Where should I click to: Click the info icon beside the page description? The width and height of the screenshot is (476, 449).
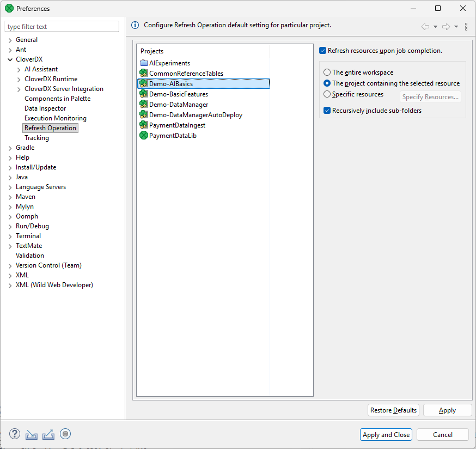click(x=135, y=25)
